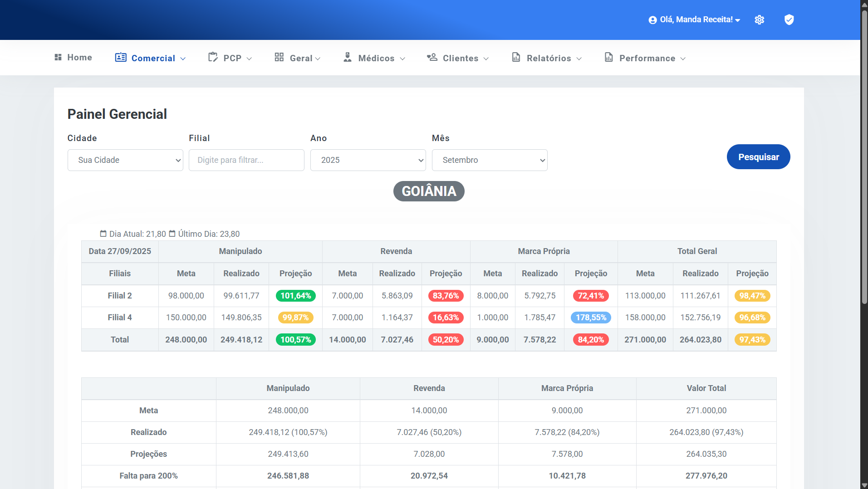868x489 pixels.
Task: Click the green 101,64% projection badge
Action: (295, 296)
